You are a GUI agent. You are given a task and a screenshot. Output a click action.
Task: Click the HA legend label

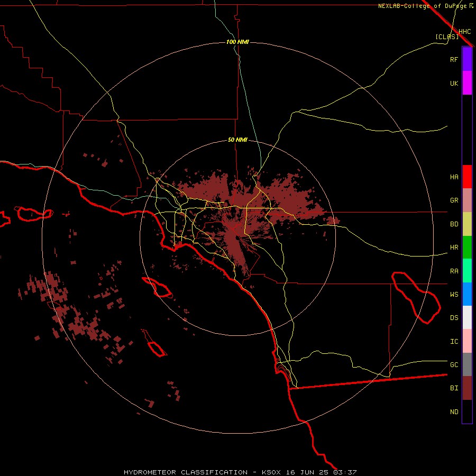pos(454,177)
